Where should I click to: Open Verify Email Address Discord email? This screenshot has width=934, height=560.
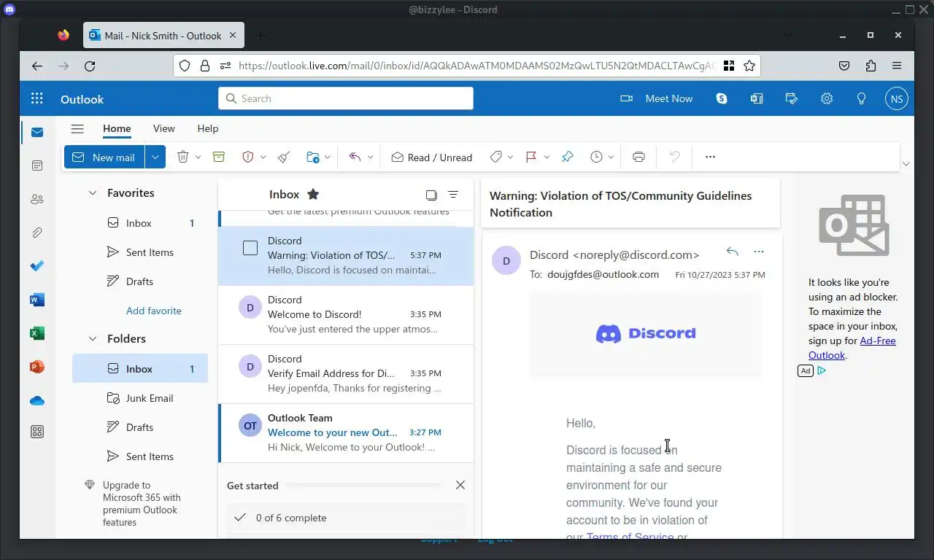click(x=346, y=373)
